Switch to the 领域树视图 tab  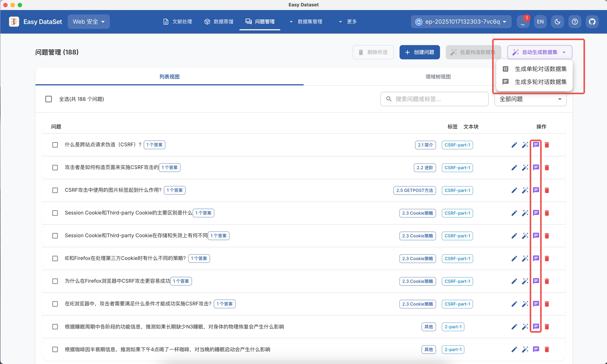pos(438,77)
